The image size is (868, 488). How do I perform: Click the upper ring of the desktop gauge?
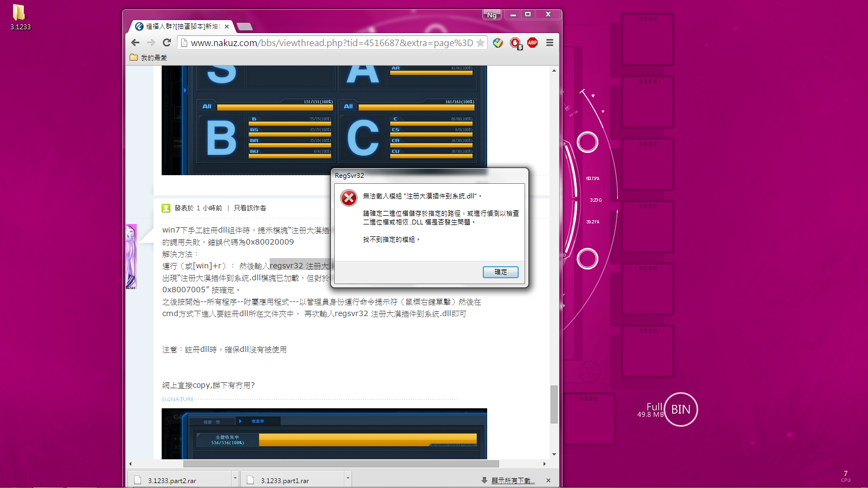pos(587,142)
